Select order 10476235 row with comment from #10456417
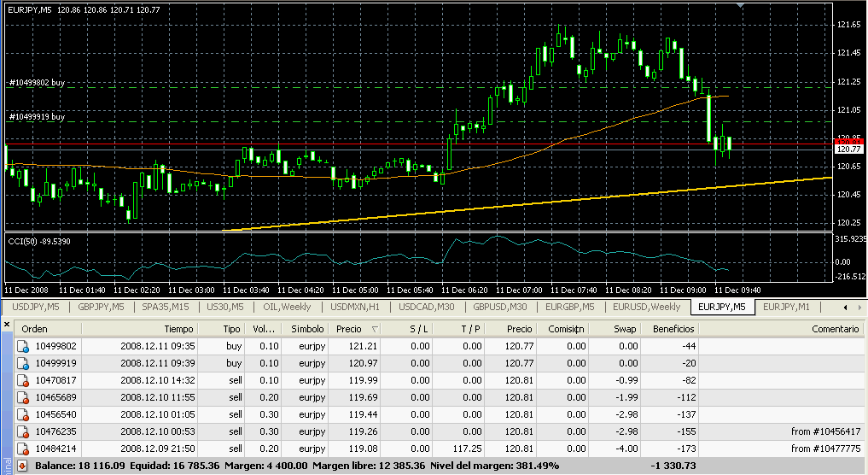The image size is (868, 475). pyautogui.click(x=427, y=431)
